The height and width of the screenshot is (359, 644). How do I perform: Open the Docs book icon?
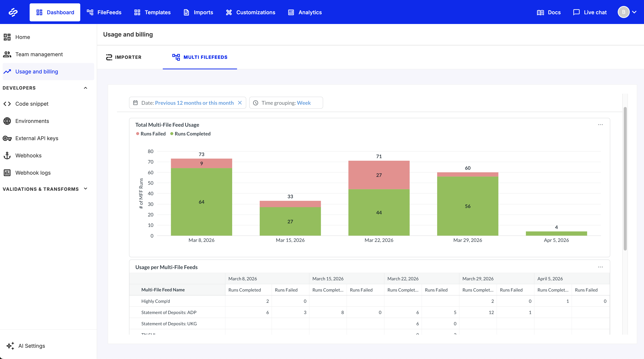coord(540,12)
